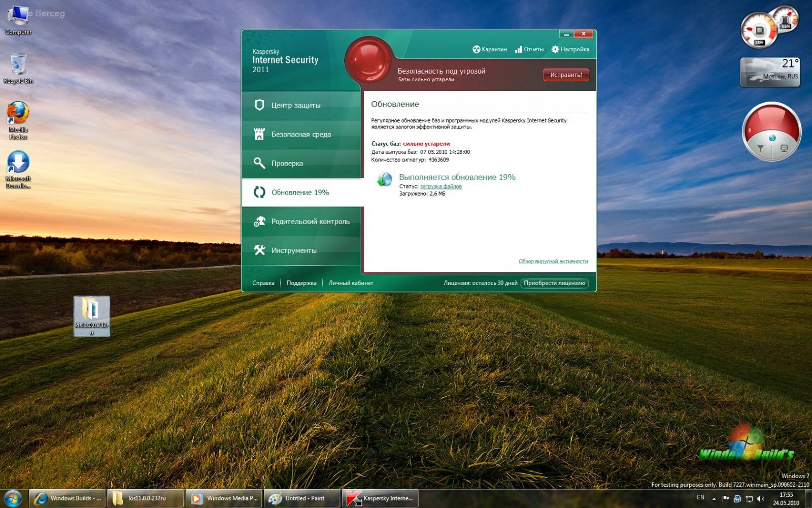Open the Обзор вирусной активности link
Viewport: 812px width, 508px height.
click(553, 261)
